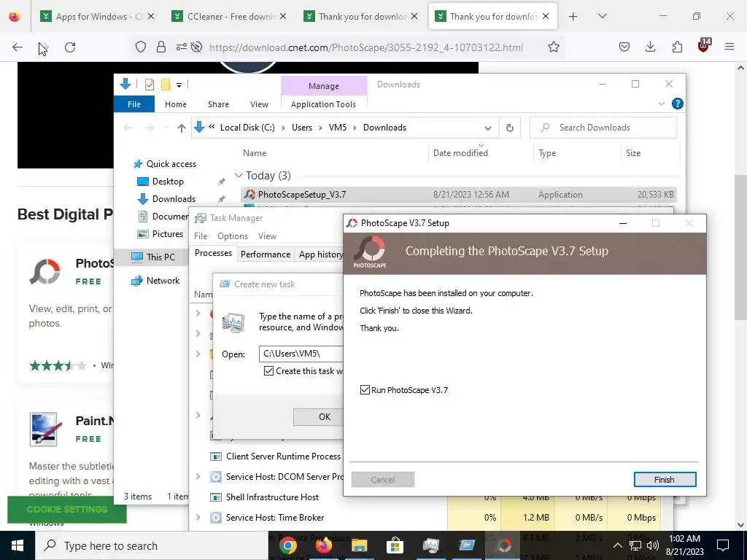The image size is (747, 560).
Task: Click the COOKIE SETTINGS button
Action: (x=67, y=510)
